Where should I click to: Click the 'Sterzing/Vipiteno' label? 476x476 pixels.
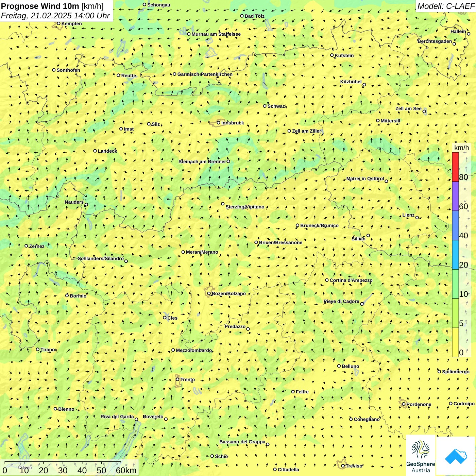245,207
